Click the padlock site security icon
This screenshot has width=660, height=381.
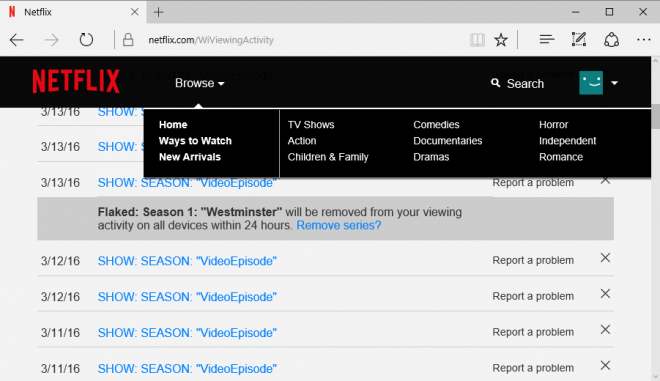128,40
